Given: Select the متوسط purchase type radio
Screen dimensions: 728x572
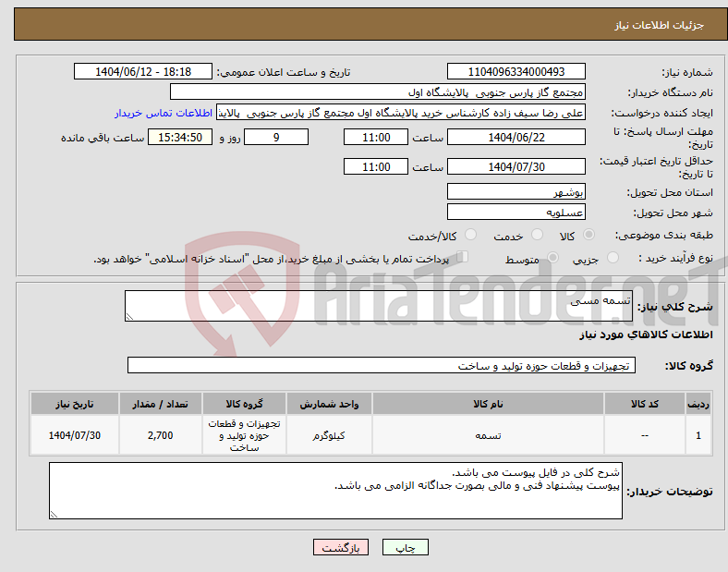Looking at the screenshot, I should (x=552, y=257).
